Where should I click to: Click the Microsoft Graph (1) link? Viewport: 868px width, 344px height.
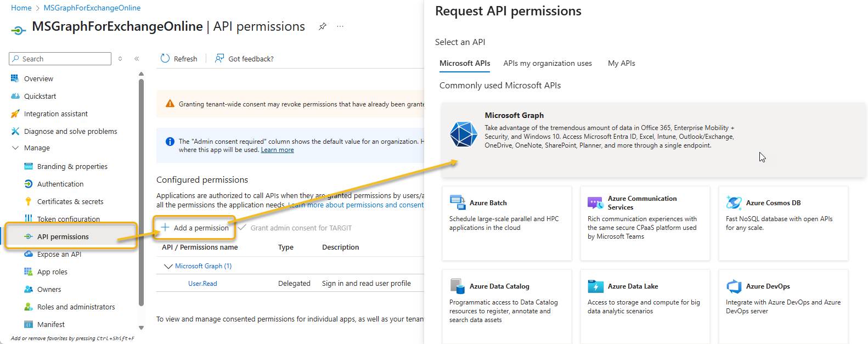point(204,266)
